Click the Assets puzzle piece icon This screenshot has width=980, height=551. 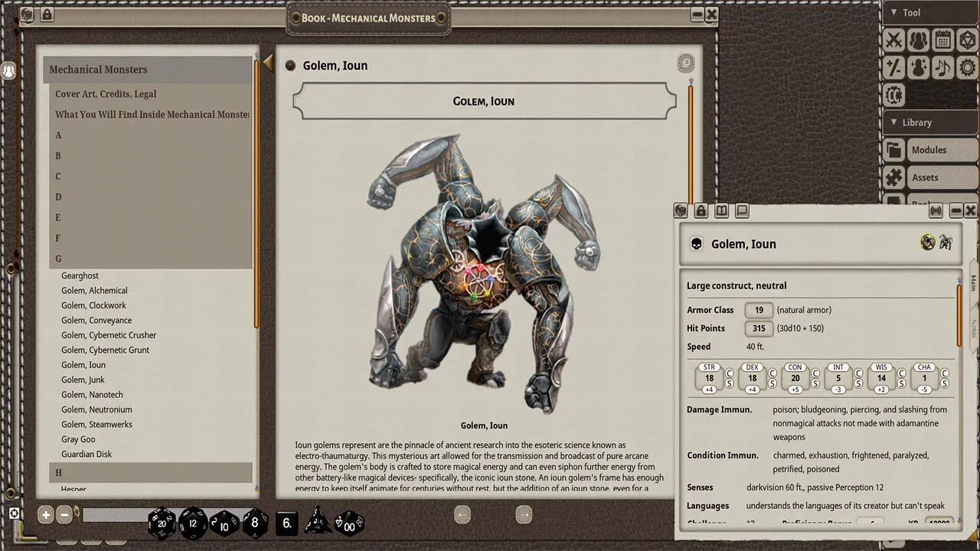(893, 178)
